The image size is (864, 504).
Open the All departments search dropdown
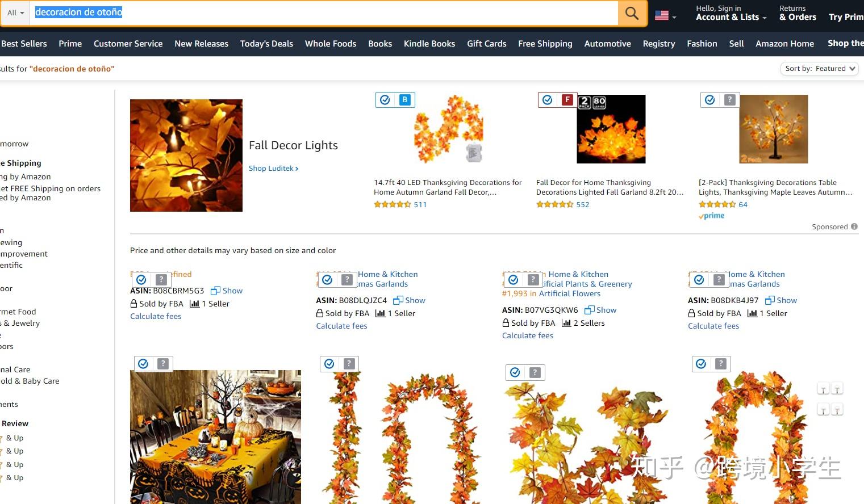tap(15, 13)
